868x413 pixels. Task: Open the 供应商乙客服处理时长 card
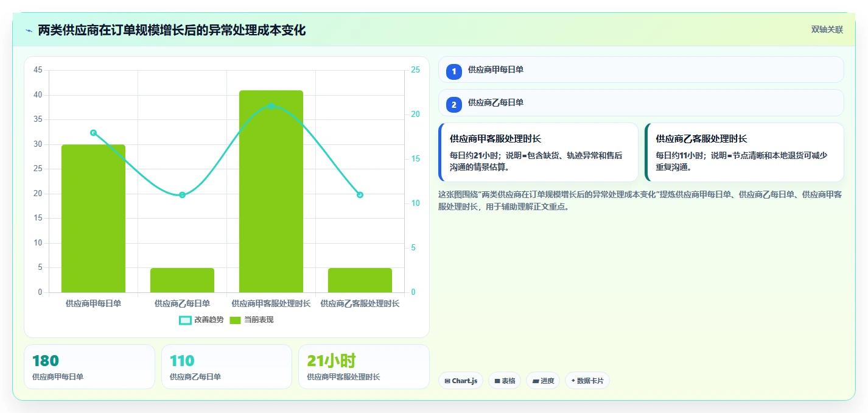pos(744,152)
